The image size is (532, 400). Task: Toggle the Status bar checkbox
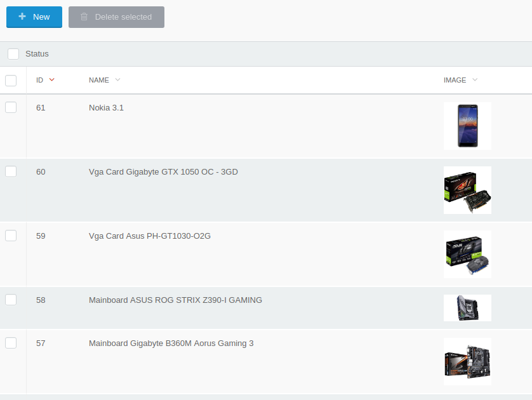13,54
